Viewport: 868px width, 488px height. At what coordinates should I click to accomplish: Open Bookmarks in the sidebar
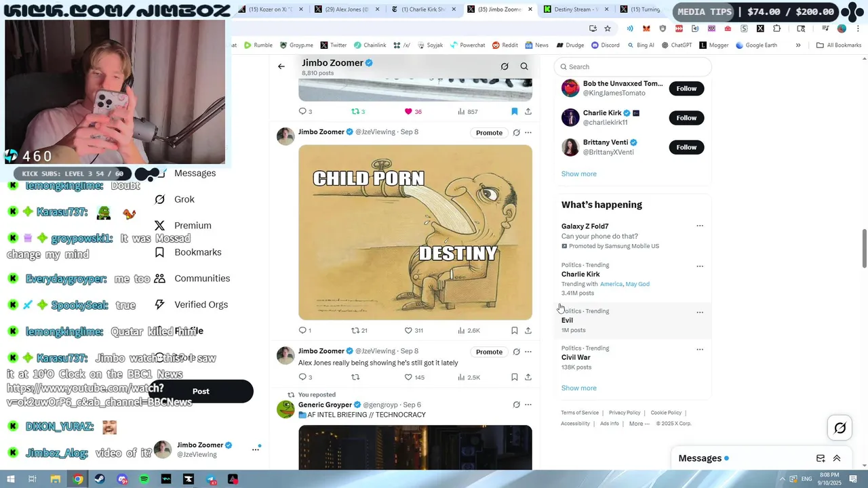click(x=188, y=252)
